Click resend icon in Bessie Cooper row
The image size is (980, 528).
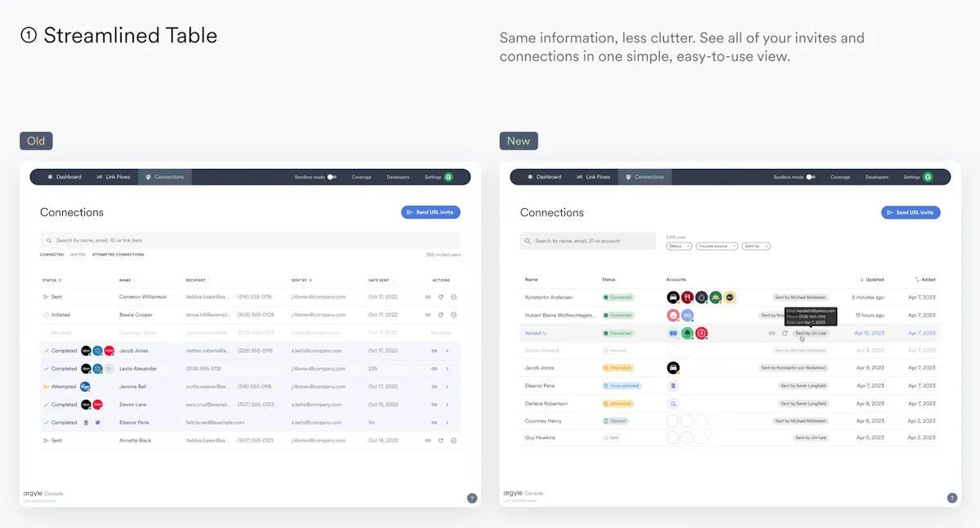click(x=440, y=315)
